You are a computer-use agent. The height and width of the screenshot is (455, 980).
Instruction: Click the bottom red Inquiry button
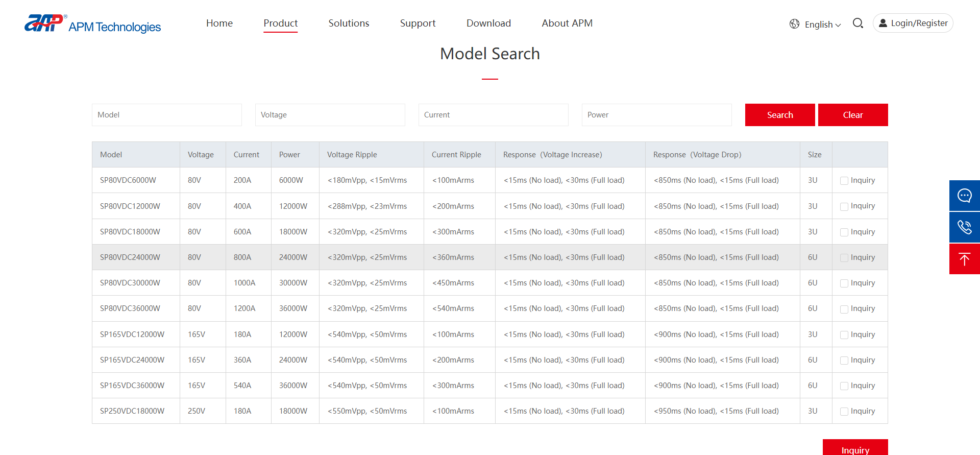855,447
